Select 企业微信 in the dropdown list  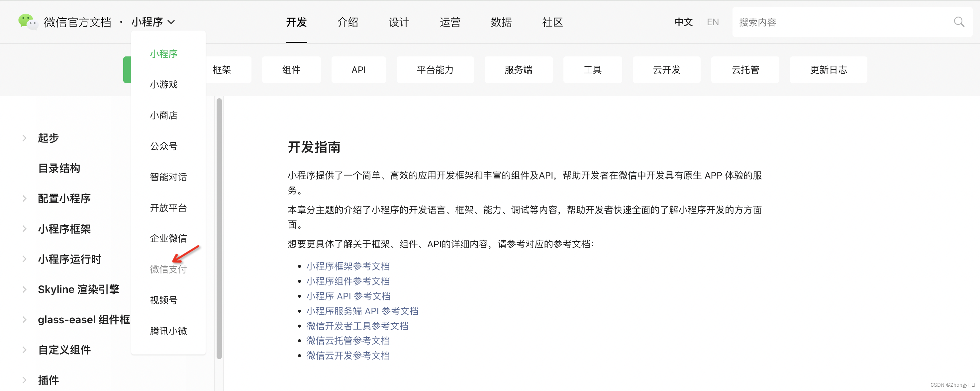coord(168,238)
